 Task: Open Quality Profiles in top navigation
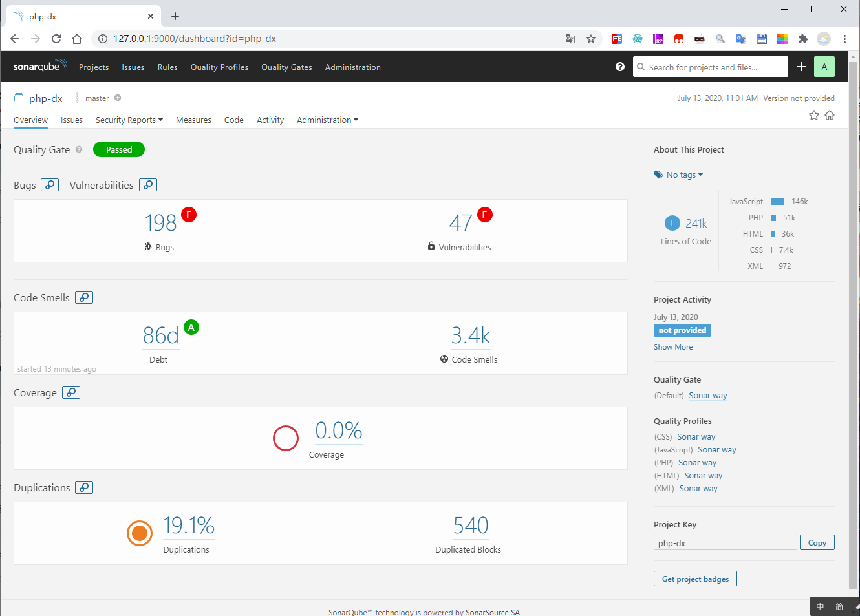coord(219,67)
